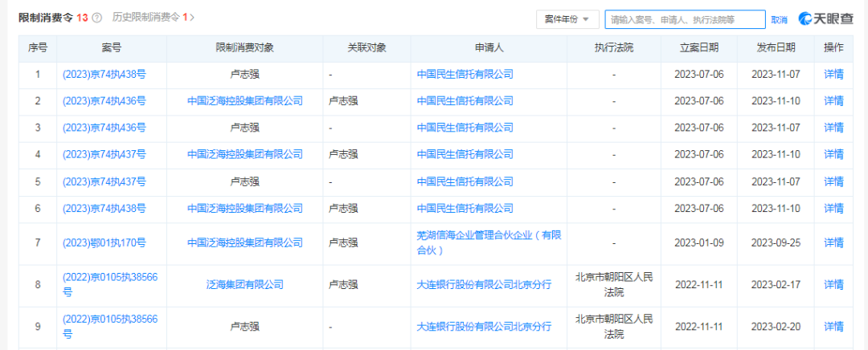Click the 立案日期 column header
The width and height of the screenshot is (868, 350).
click(699, 48)
